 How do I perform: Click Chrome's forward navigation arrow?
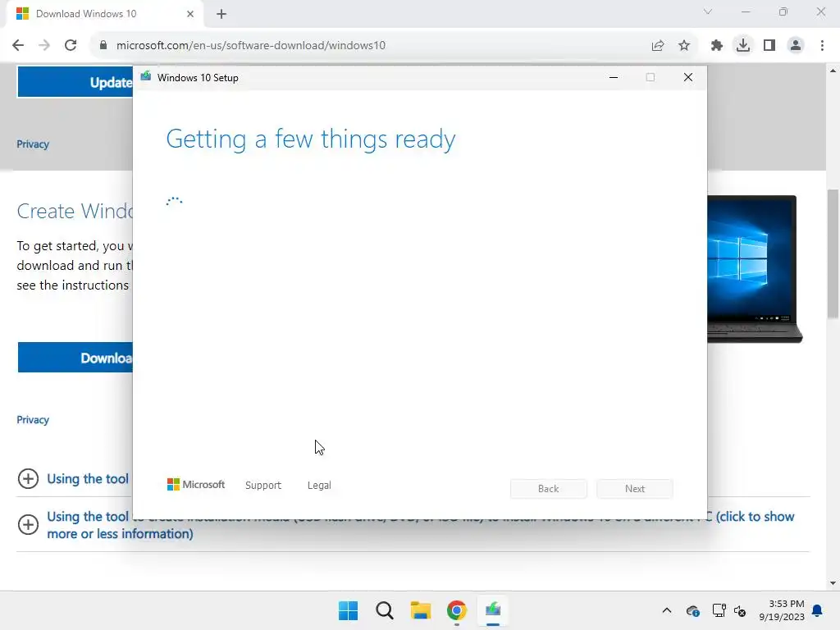(x=44, y=46)
